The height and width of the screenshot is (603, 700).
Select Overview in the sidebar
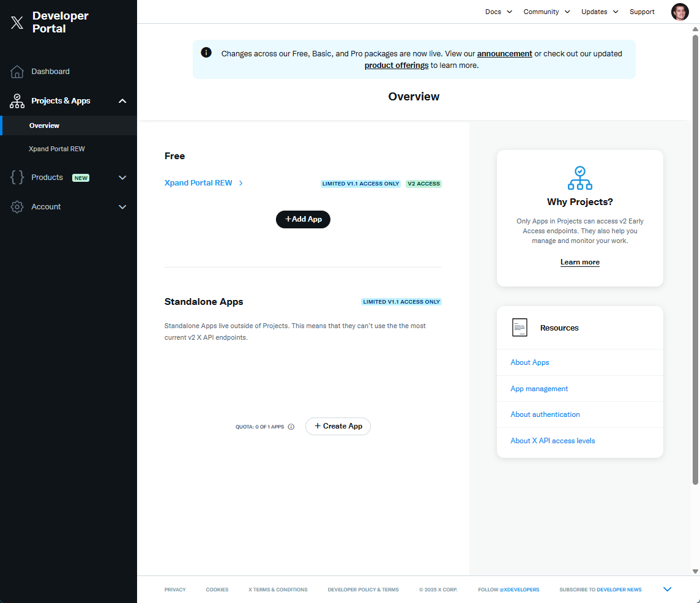69,125
